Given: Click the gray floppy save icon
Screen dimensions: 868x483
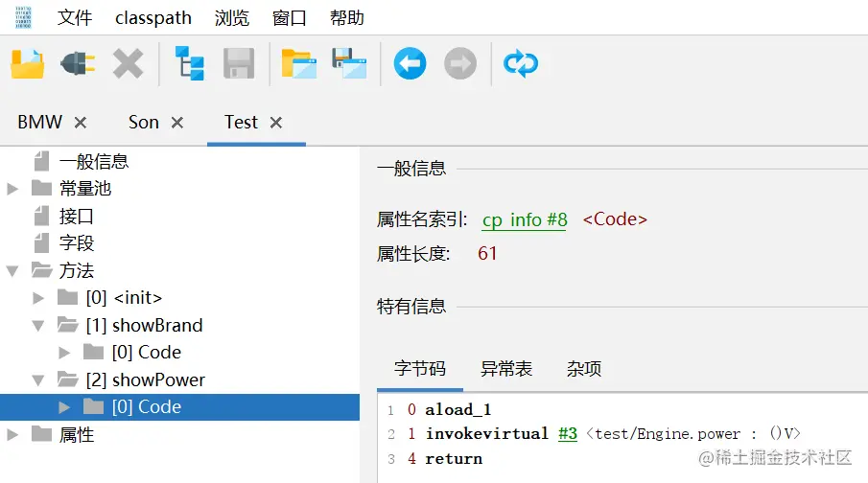Looking at the screenshot, I should coord(239,63).
